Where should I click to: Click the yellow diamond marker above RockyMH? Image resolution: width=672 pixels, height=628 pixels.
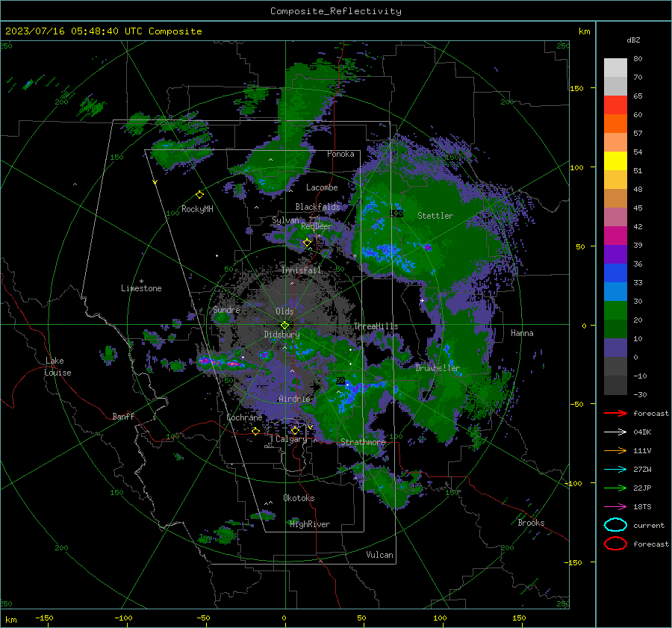tap(199, 195)
